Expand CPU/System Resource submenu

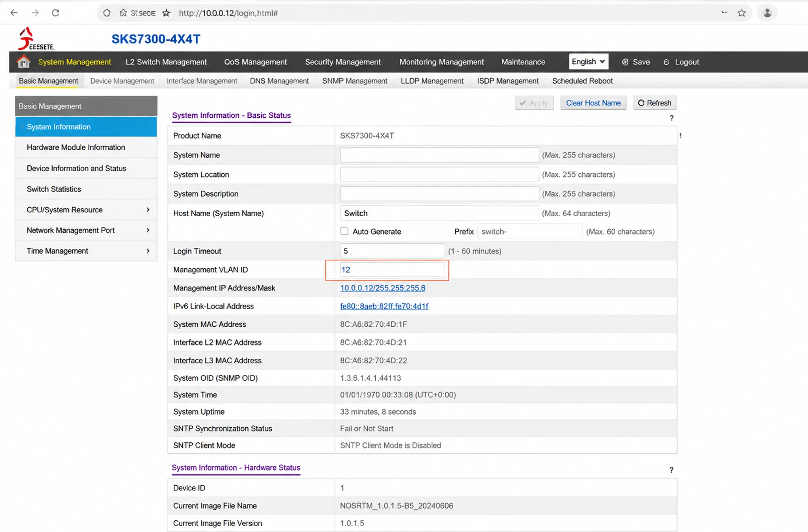(x=148, y=210)
